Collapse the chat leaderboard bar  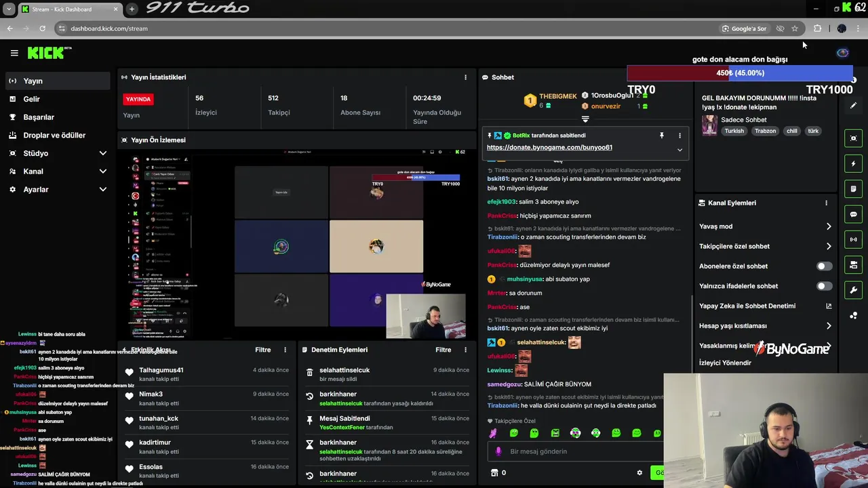tap(585, 119)
